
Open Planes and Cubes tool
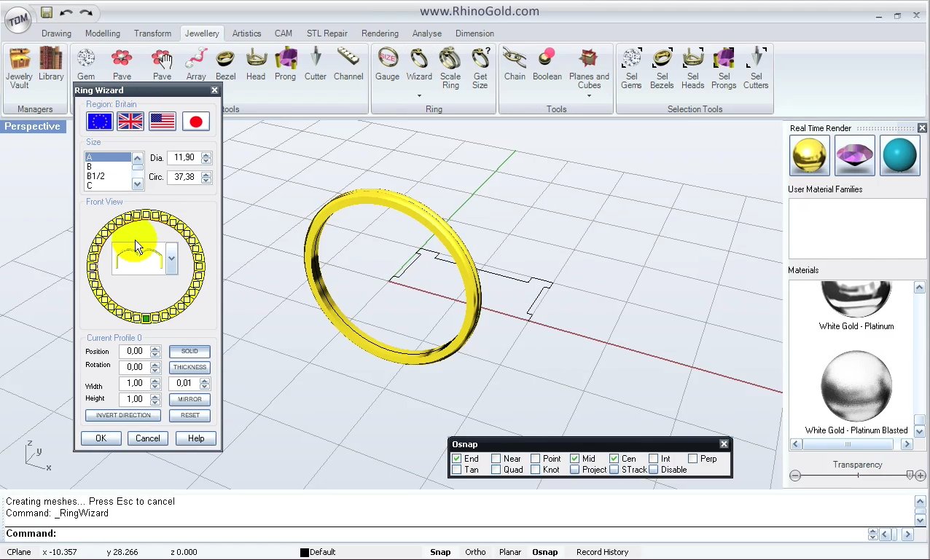[589, 68]
